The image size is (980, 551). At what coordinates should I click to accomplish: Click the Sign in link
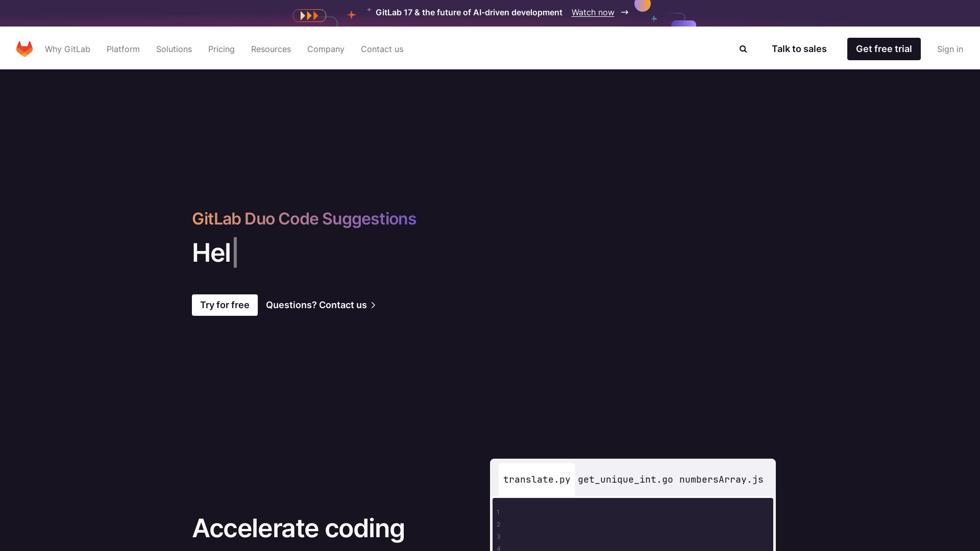point(950,49)
